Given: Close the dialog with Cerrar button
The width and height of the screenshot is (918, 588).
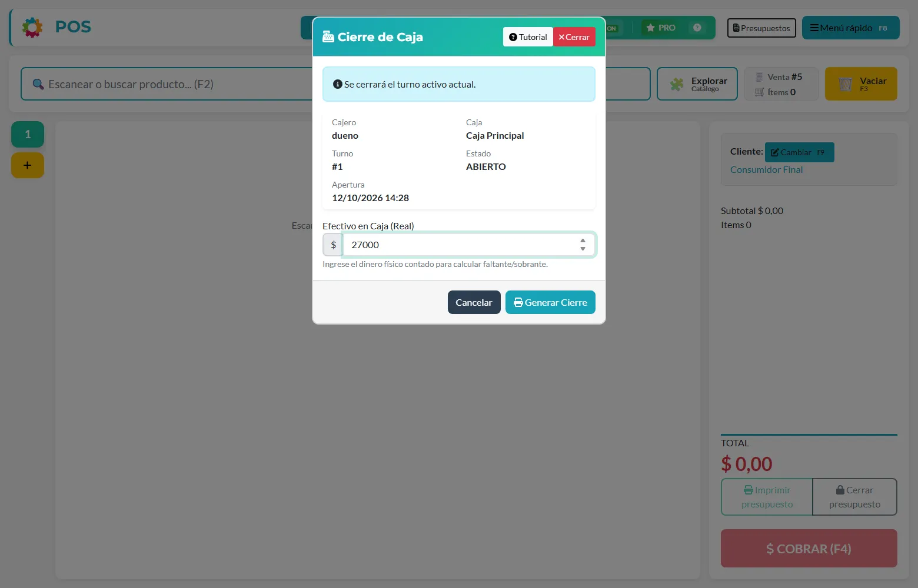Looking at the screenshot, I should (x=574, y=37).
